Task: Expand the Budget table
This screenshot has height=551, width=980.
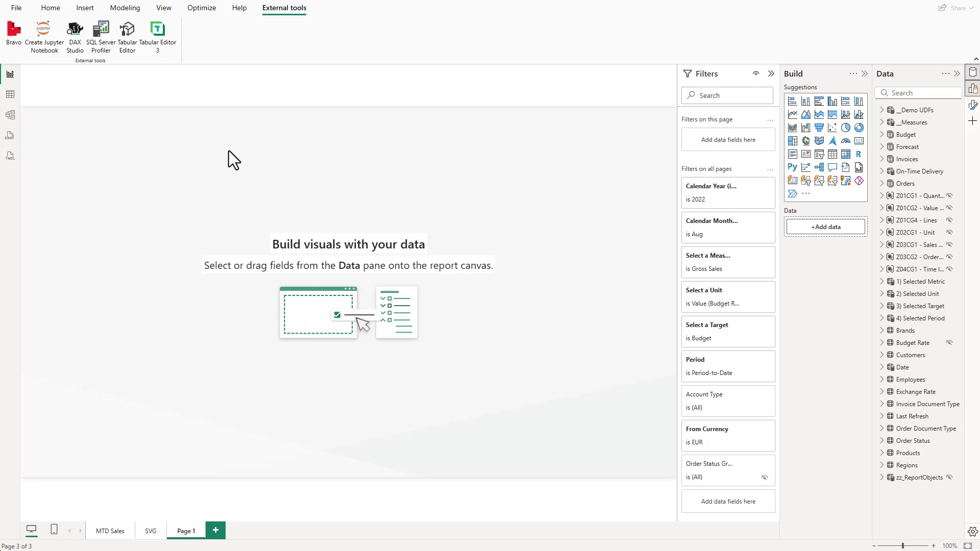Action: (x=881, y=135)
